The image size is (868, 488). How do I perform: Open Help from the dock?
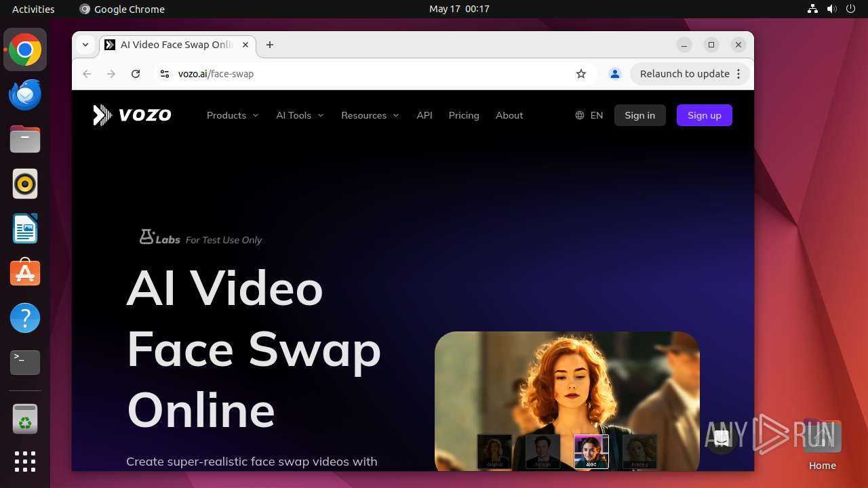25,318
